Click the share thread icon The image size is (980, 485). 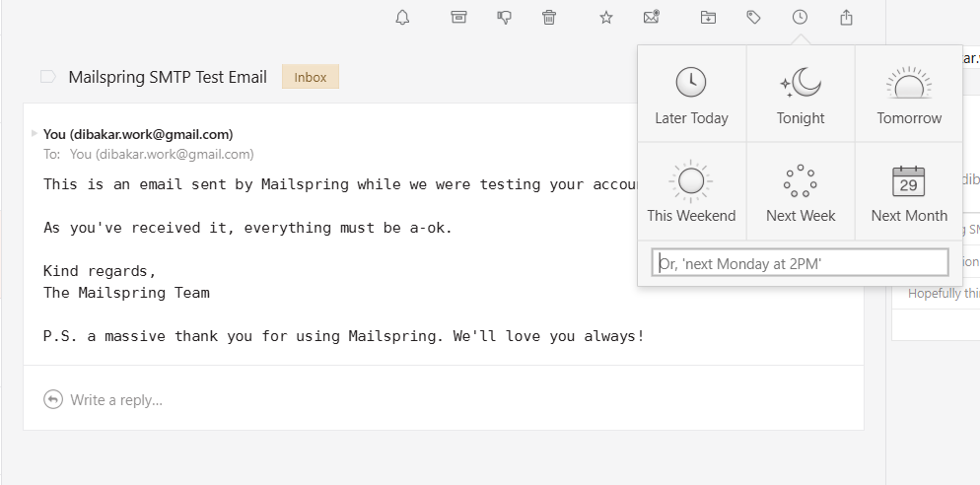(846, 18)
